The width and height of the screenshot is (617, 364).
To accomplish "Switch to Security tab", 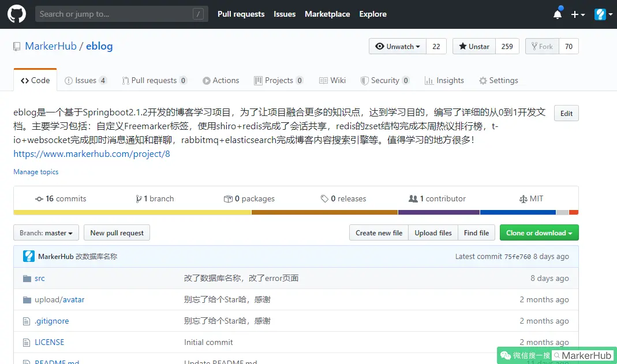I will tap(385, 80).
